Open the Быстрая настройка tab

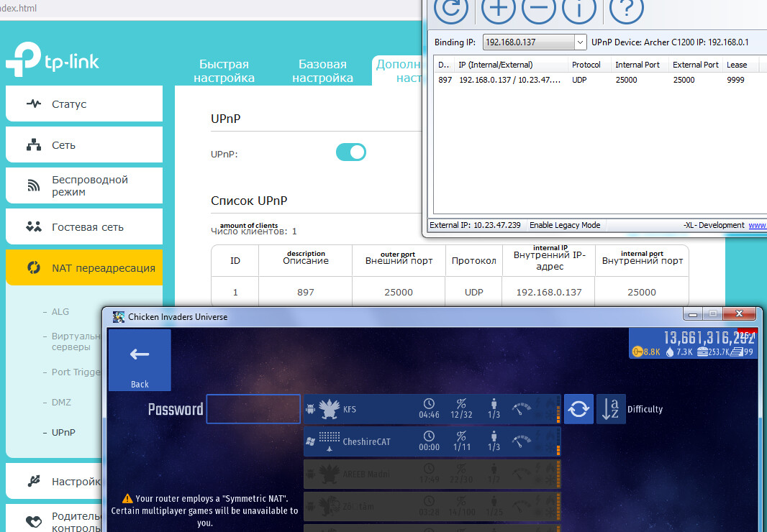pos(224,69)
